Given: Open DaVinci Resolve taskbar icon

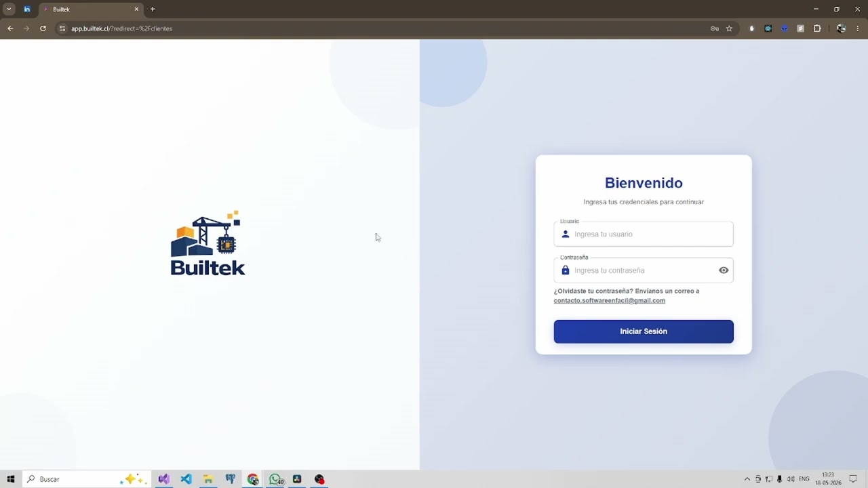Looking at the screenshot, I should pyautogui.click(x=297, y=479).
